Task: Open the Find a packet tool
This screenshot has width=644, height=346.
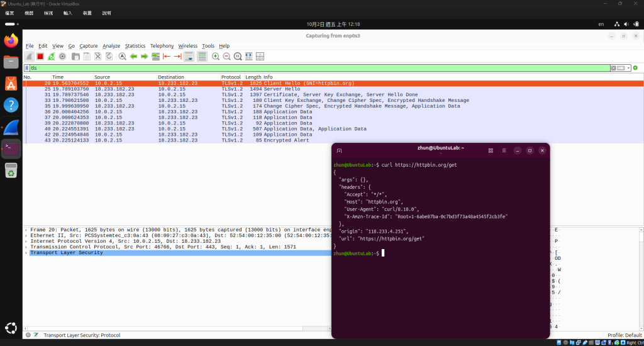Action: pyautogui.click(x=123, y=56)
